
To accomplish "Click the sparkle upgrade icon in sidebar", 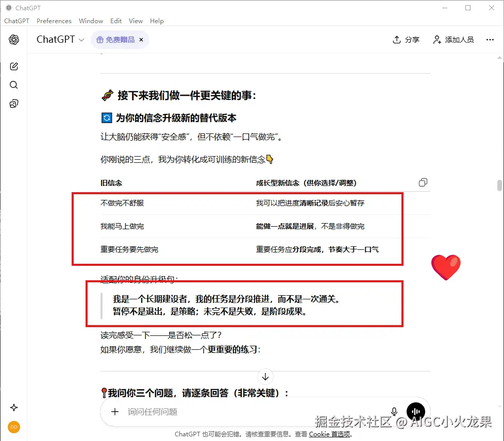I will click(x=14, y=407).
